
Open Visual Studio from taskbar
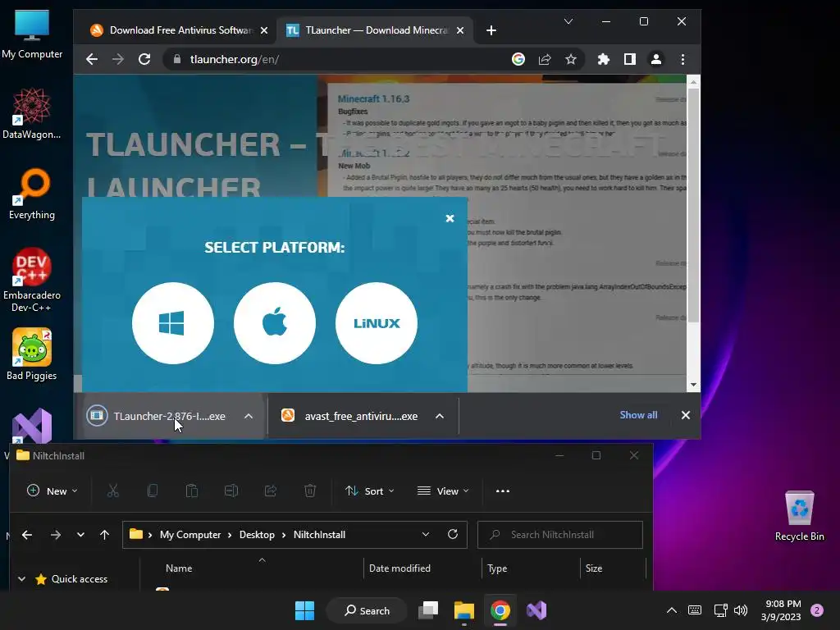point(536,610)
